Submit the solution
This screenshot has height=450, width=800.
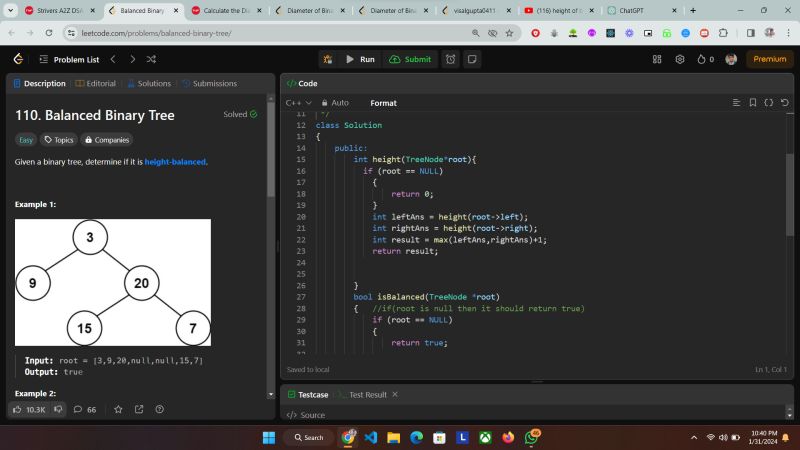(410, 59)
